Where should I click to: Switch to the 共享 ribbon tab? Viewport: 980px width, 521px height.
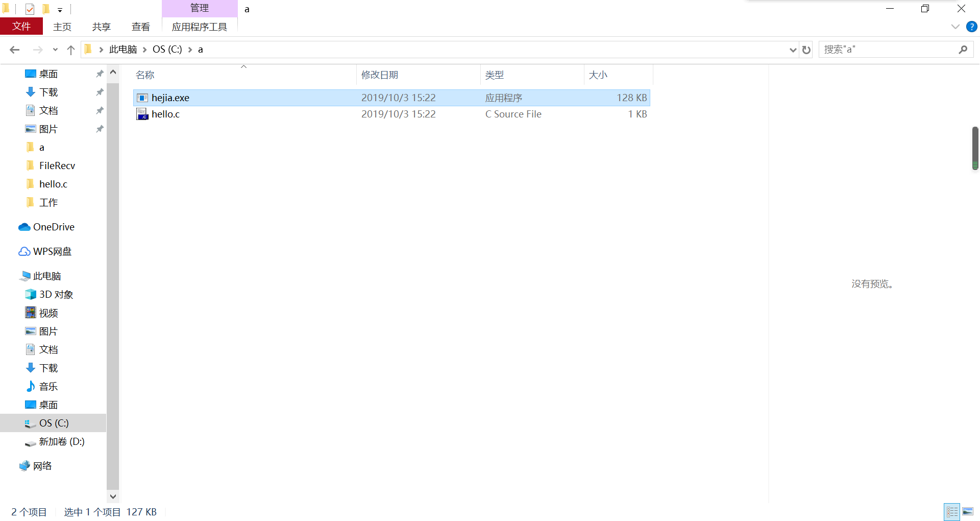click(x=102, y=27)
